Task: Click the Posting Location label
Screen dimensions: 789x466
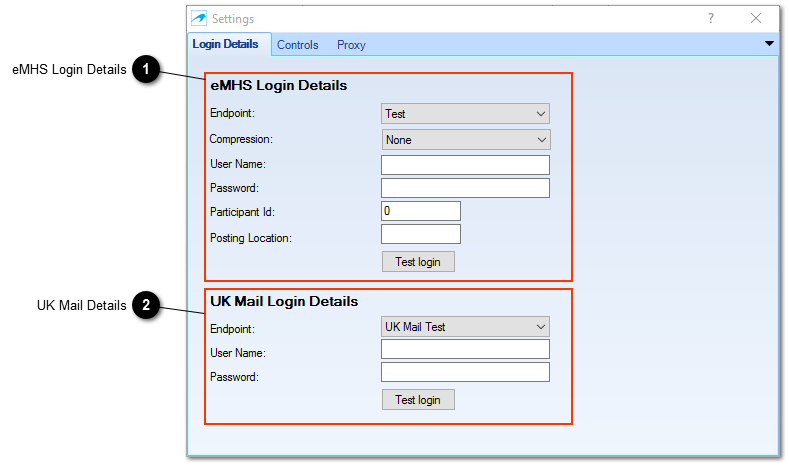Action: point(251,238)
